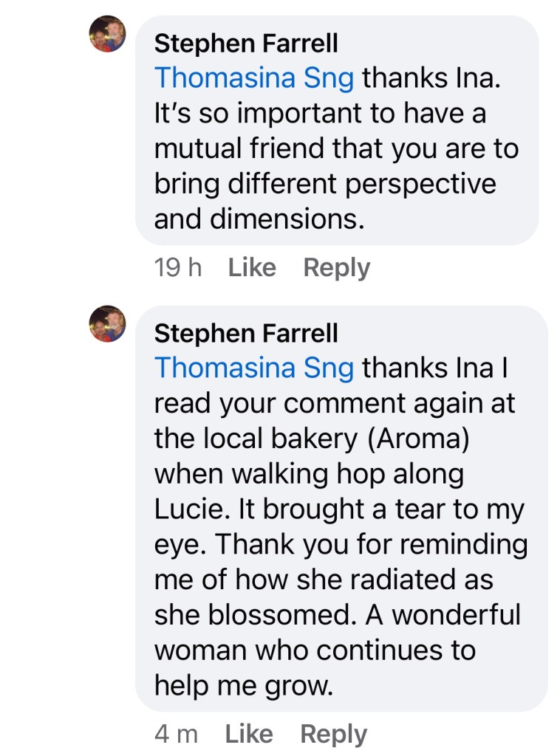Screen dimensions: 560x756
Task: Open Thomasina Sng mention in the first comment
Action: 254,78
